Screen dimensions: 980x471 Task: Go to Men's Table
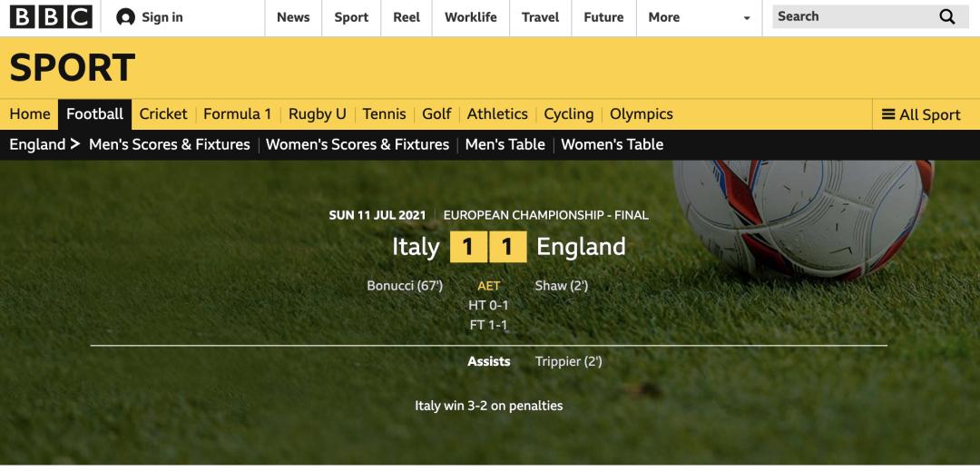coord(505,144)
